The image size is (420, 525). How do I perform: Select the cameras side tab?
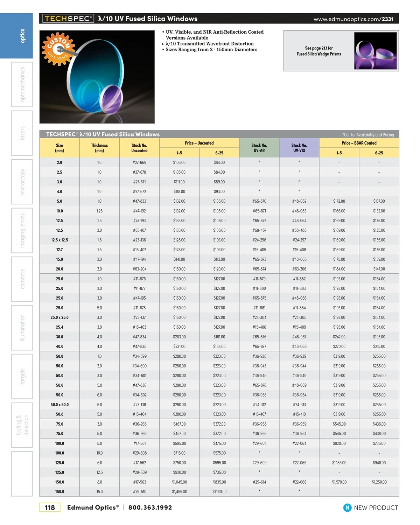point(22,279)
